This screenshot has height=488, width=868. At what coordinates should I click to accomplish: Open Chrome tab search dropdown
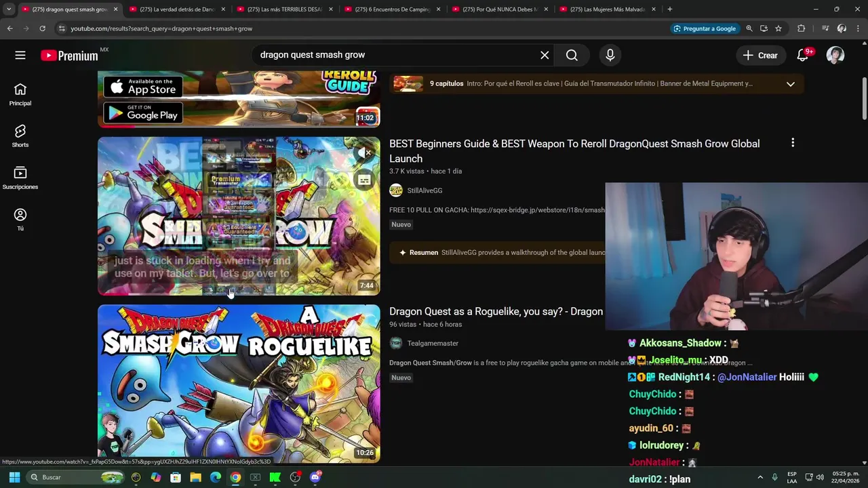coord(9,9)
